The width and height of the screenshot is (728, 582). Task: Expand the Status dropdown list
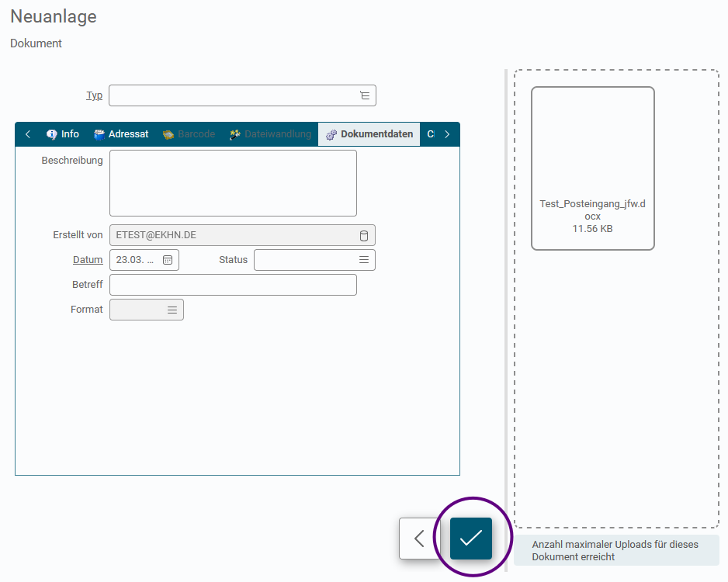pyautogui.click(x=364, y=260)
